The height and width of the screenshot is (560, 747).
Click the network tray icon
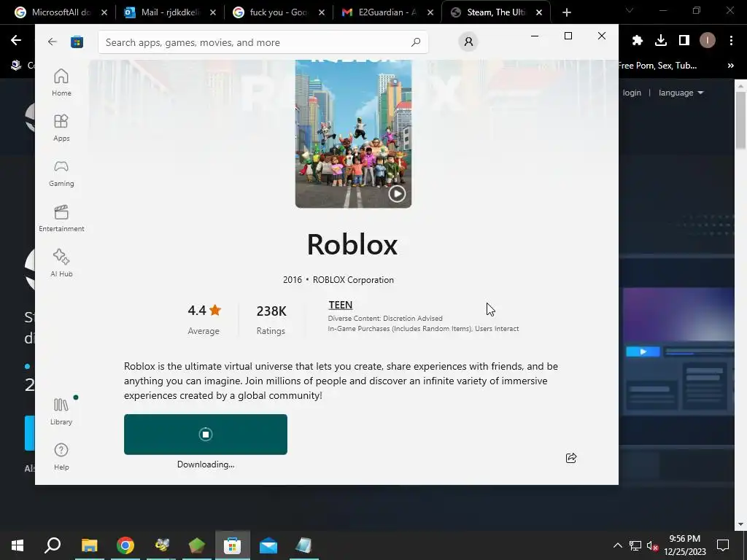pyautogui.click(x=635, y=545)
